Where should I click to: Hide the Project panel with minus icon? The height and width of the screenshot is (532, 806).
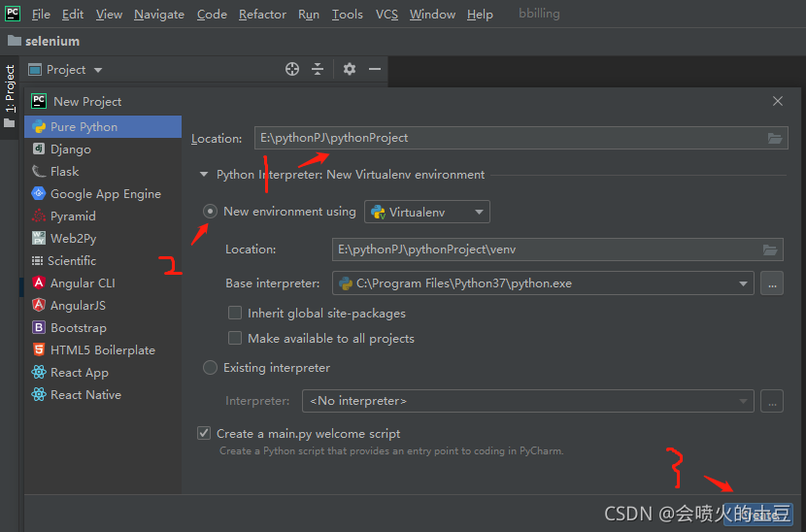(x=375, y=69)
